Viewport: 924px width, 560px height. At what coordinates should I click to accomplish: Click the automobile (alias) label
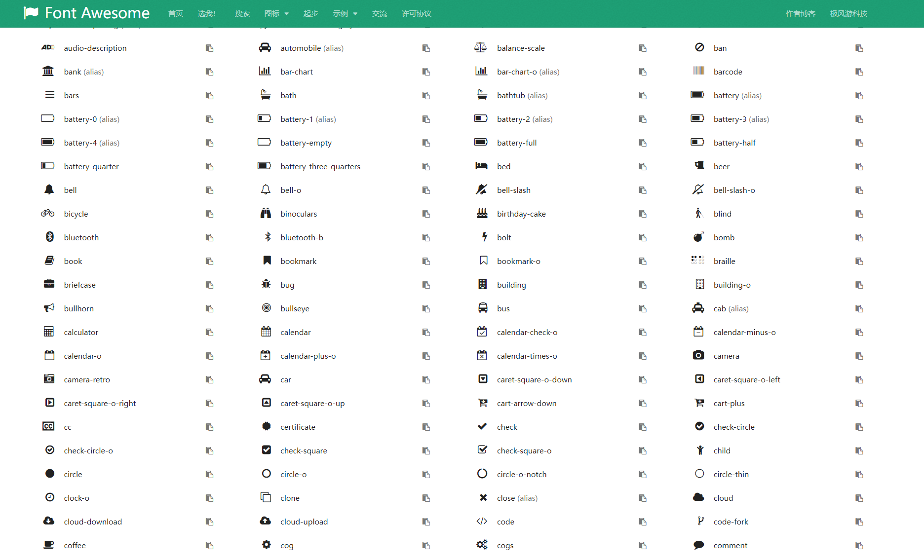pyautogui.click(x=312, y=48)
